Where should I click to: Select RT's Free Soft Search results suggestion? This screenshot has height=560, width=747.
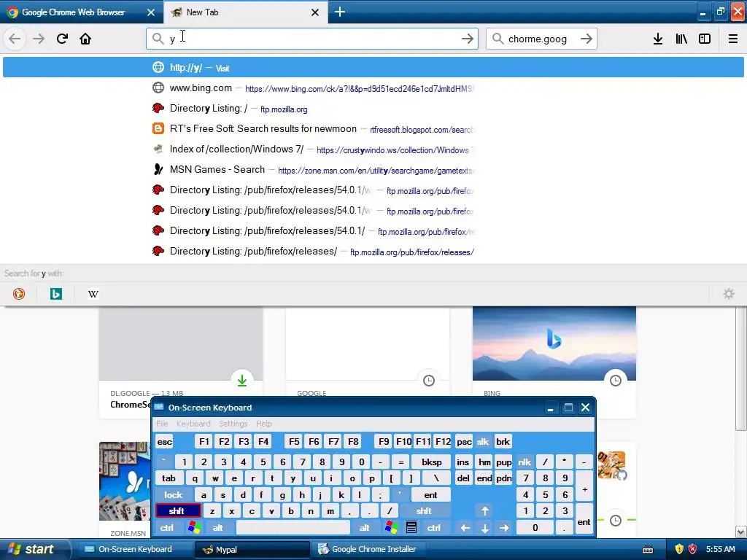pyautogui.click(x=373, y=128)
